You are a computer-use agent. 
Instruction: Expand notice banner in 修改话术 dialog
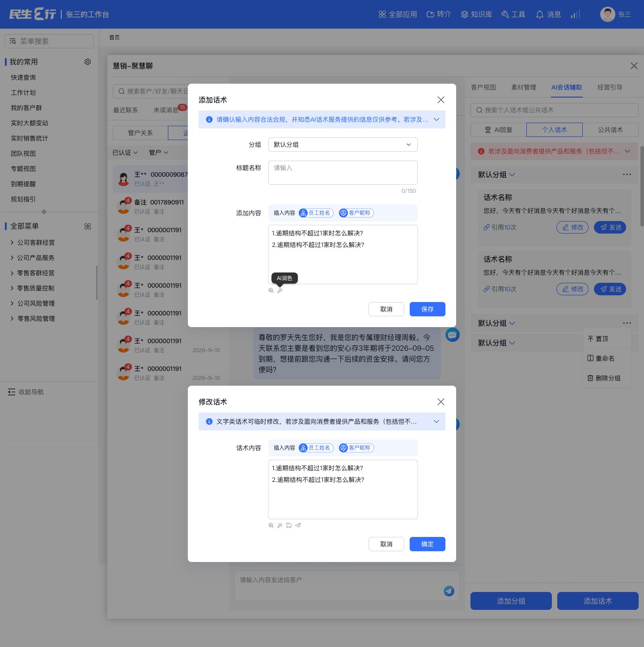click(x=436, y=421)
